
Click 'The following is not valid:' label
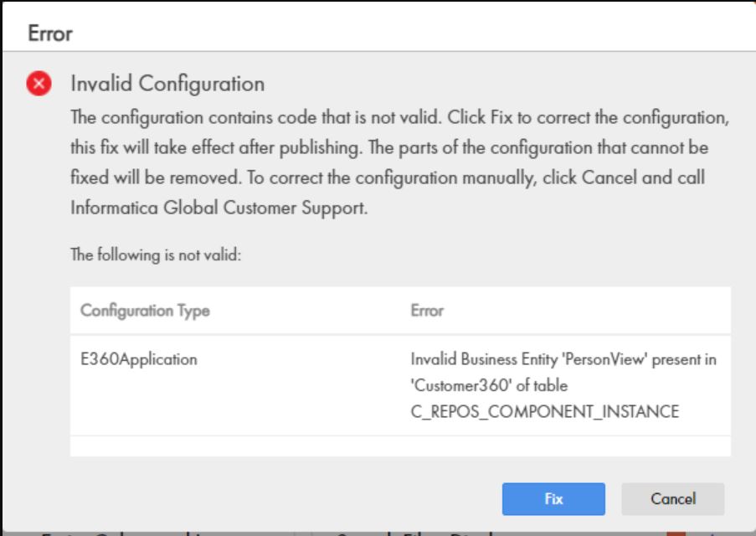click(156, 255)
